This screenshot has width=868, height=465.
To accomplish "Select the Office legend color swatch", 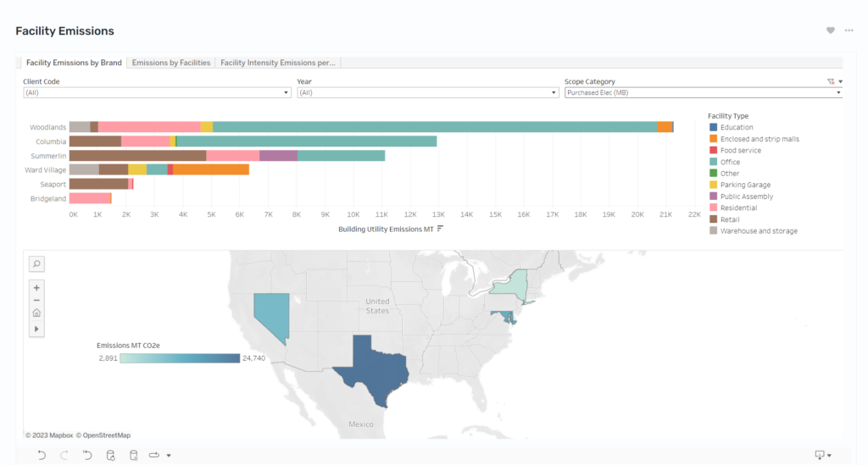I will click(713, 162).
